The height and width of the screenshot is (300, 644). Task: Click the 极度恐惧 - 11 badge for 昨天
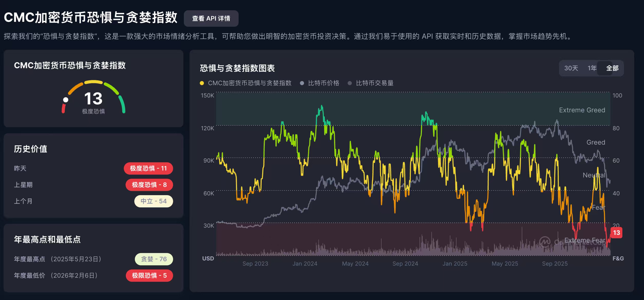tap(148, 168)
